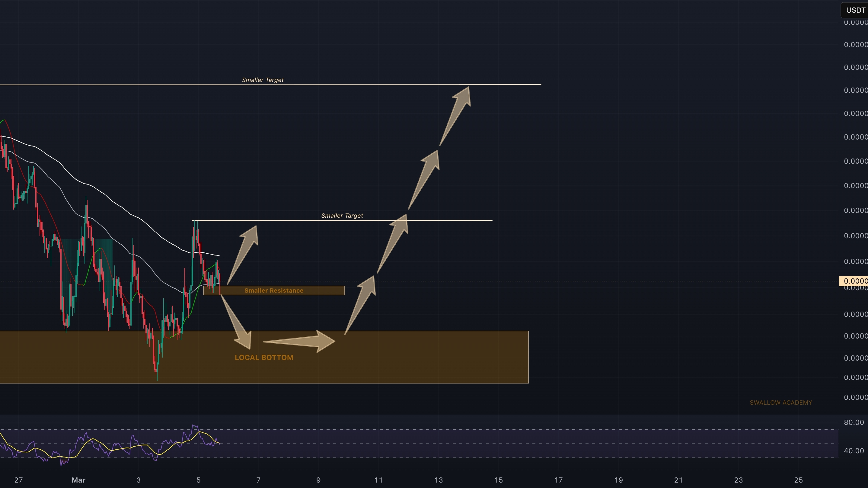Click the Mar date label on time axis
868x488 pixels.
[x=78, y=480]
